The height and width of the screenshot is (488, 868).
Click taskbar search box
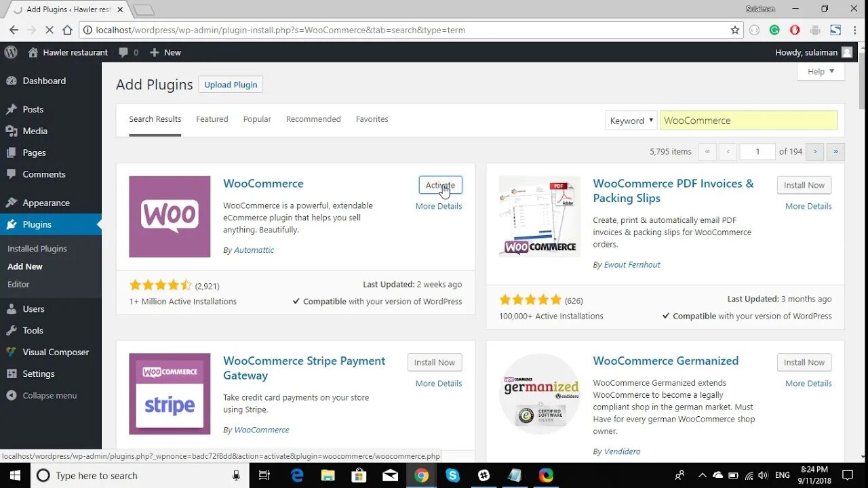pyautogui.click(x=140, y=475)
